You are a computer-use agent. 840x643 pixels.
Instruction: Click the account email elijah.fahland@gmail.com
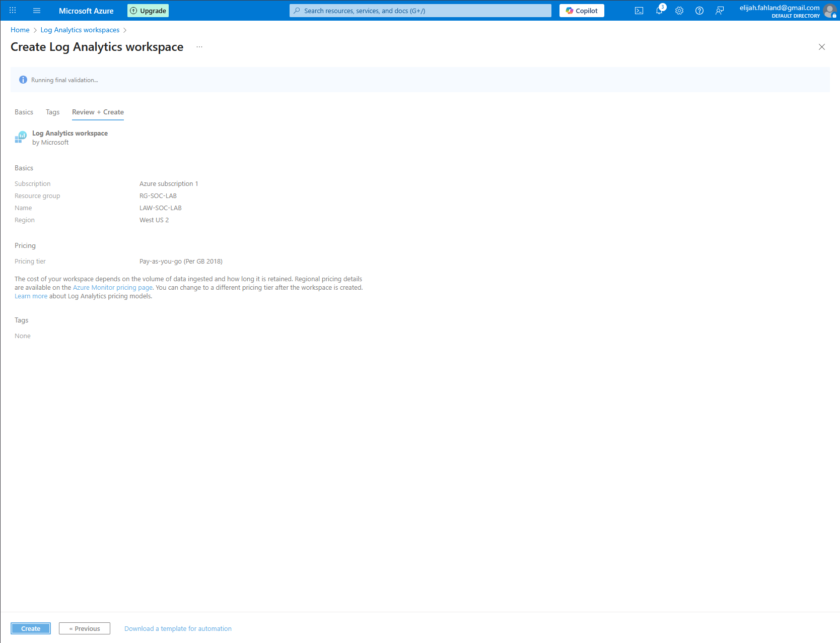pyautogui.click(x=780, y=8)
